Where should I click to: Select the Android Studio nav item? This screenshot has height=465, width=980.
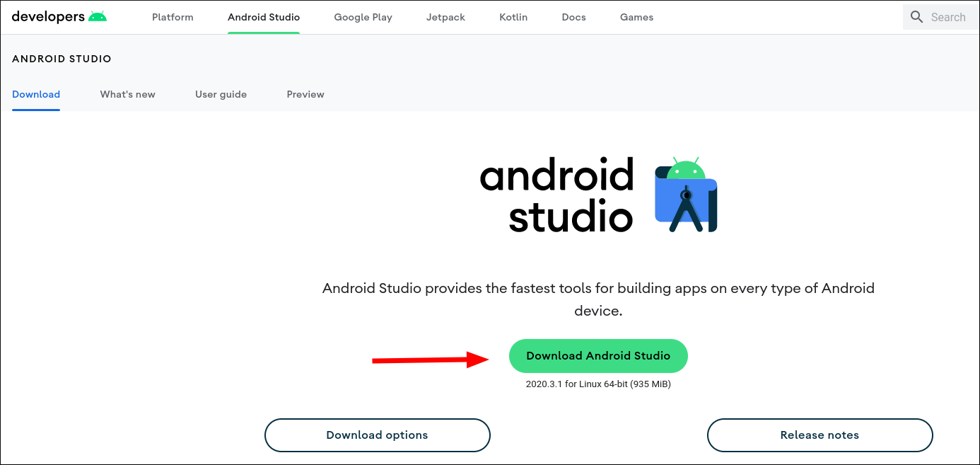point(264,17)
